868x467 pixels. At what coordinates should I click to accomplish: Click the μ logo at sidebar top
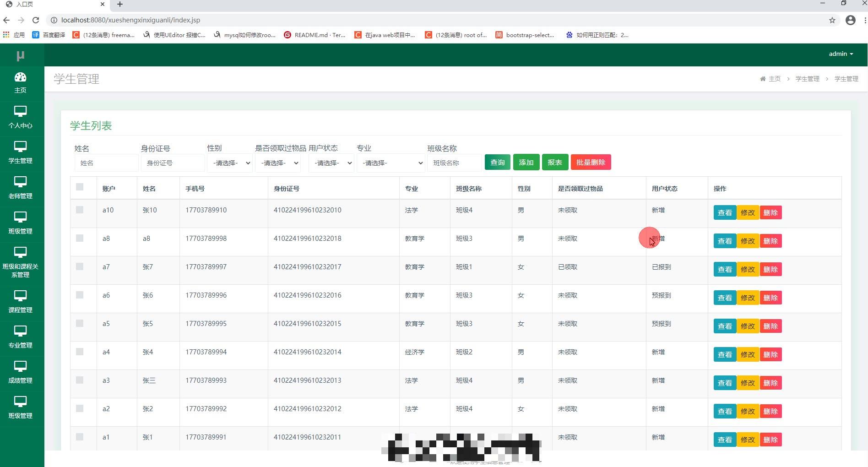20,55
